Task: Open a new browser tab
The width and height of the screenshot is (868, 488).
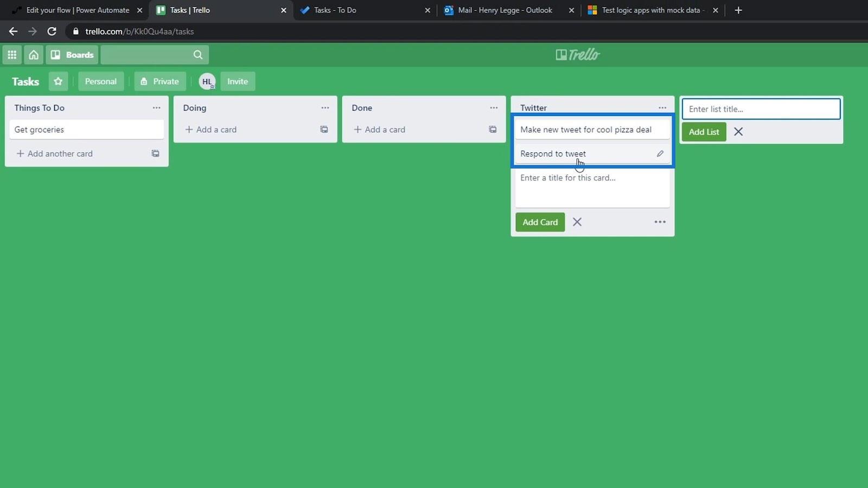Action: click(738, 10)
